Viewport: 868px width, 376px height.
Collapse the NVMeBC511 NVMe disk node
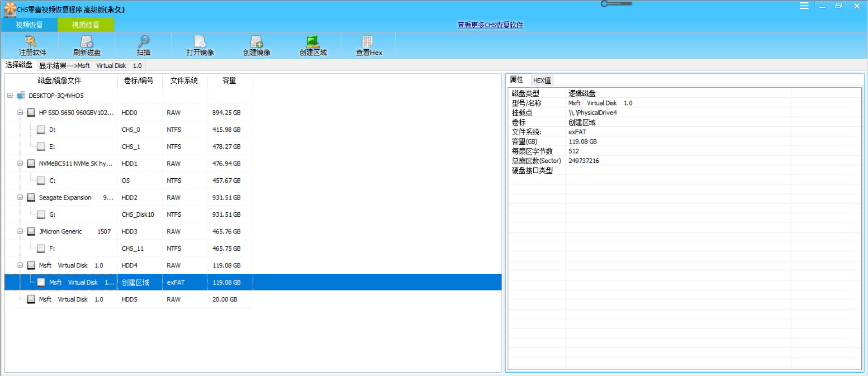(20, 163)
